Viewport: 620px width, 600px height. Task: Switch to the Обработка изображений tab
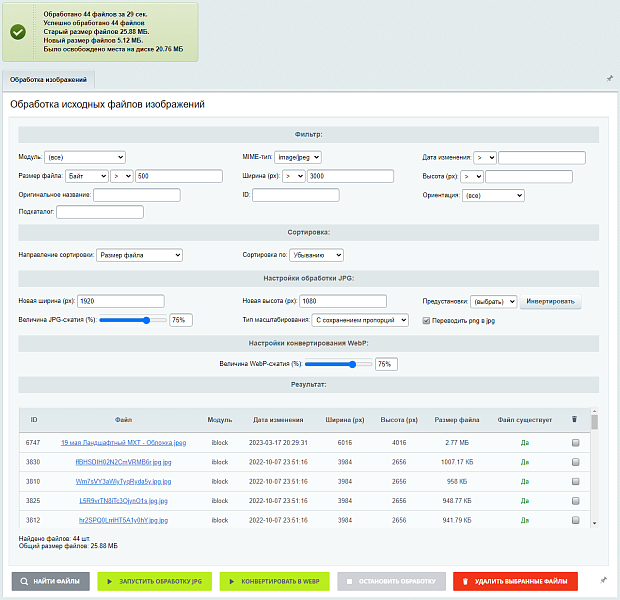tap(48, 79)
